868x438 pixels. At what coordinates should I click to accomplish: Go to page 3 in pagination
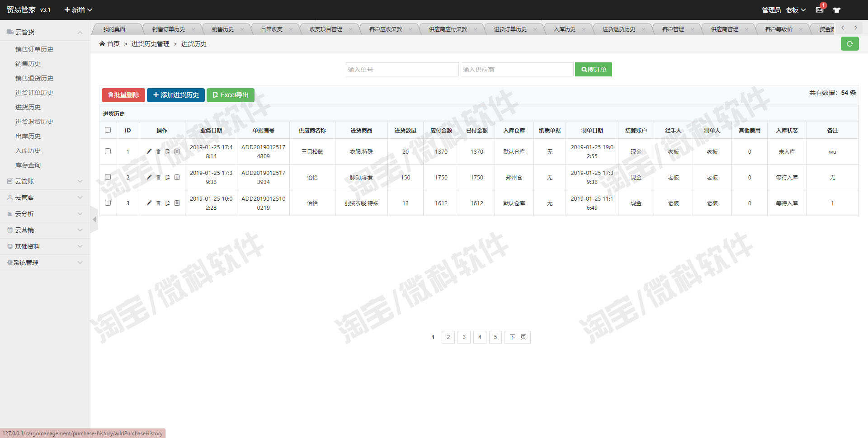[x=464, y=337]
